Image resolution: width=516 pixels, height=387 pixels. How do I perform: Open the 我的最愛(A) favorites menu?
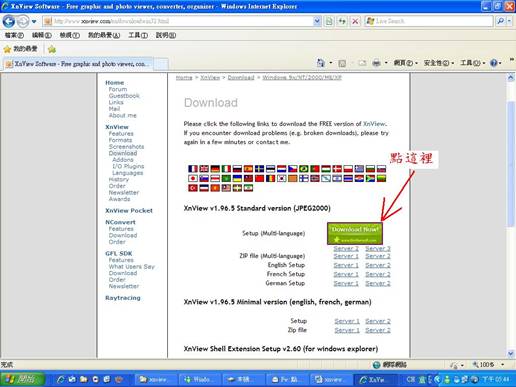104,35
